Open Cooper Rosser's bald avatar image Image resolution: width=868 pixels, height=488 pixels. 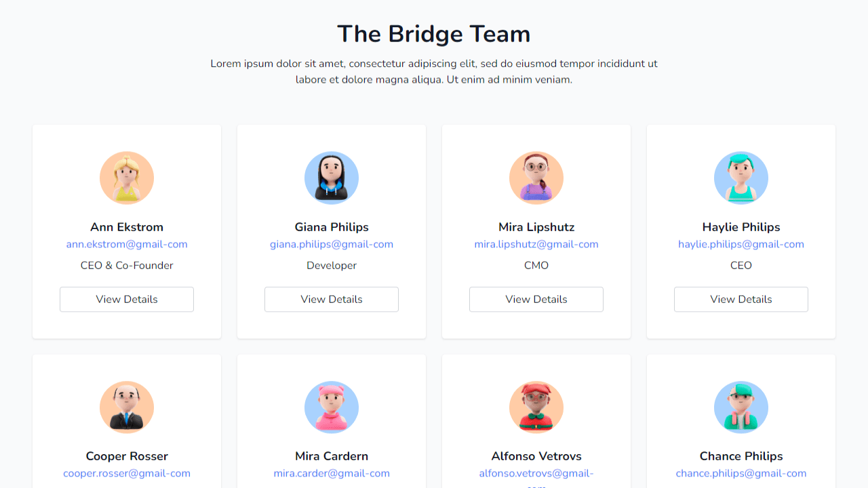tap(127, 407)
